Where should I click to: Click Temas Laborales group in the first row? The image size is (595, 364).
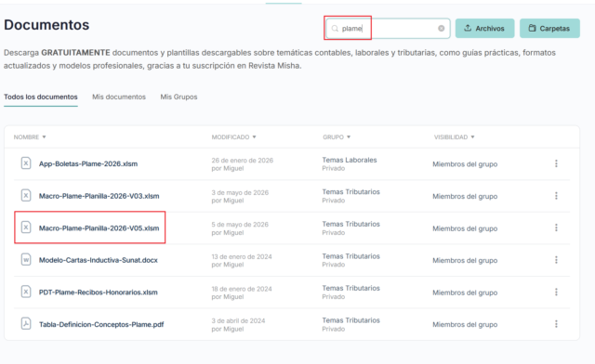(x=350, y=160)
